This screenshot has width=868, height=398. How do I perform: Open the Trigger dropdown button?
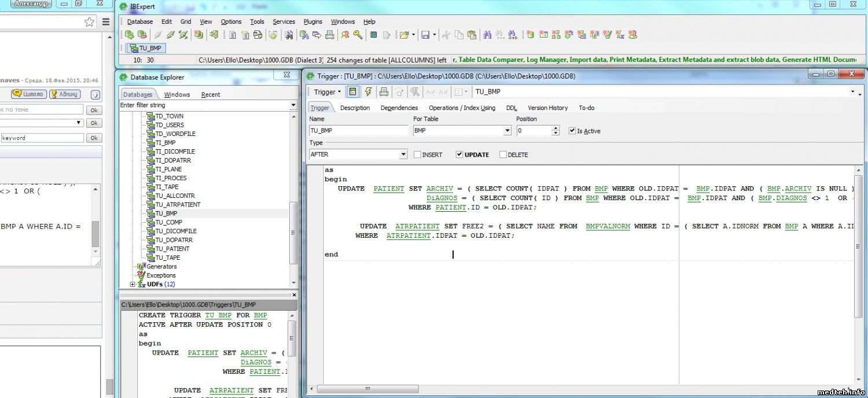327,92
